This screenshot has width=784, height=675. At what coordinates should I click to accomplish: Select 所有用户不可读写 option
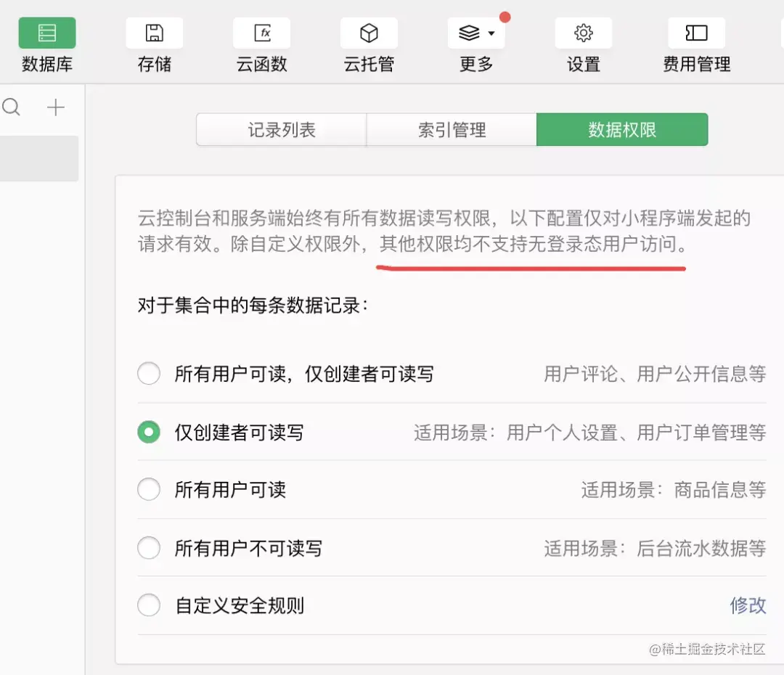click(148, 547)
